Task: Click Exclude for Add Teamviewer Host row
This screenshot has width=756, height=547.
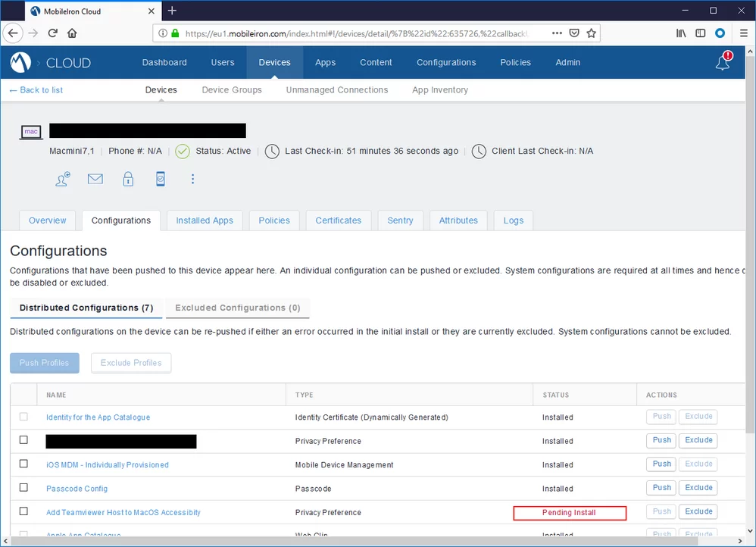Action: (x=698, y=511)
